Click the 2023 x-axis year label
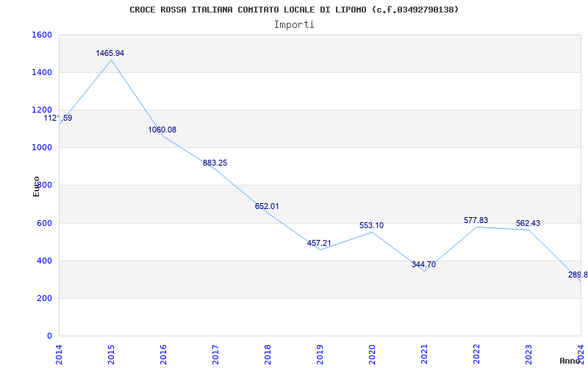588x368 pixels. pyautogui.click(x=528, y=354)
